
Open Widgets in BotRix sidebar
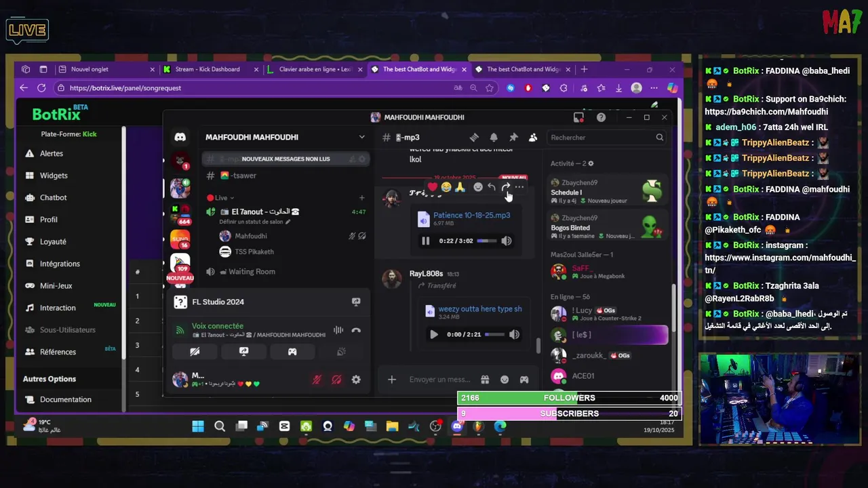tap(54, 176)
